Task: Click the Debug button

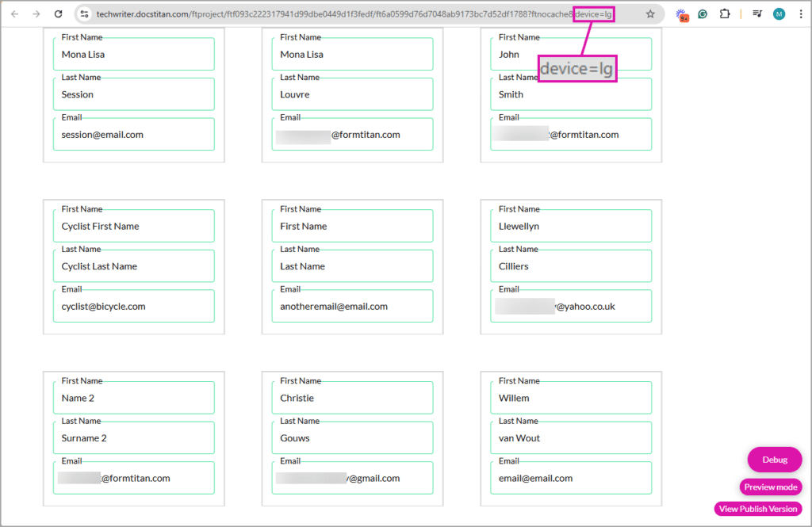Action: 774,459
